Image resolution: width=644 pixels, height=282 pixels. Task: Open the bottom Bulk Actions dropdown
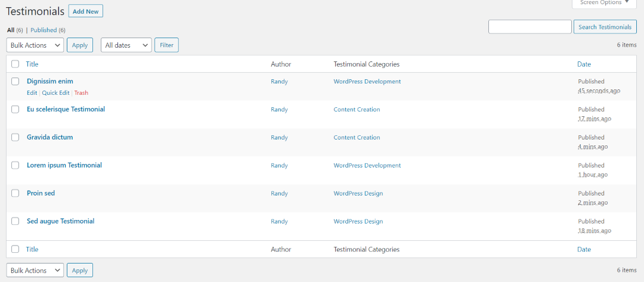(35, 271)
